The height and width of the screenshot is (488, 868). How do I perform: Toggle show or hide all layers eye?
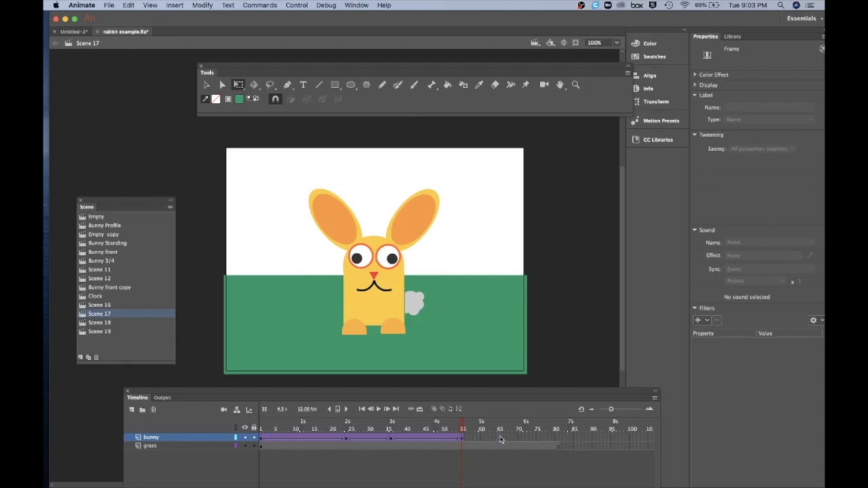point(245,428)
